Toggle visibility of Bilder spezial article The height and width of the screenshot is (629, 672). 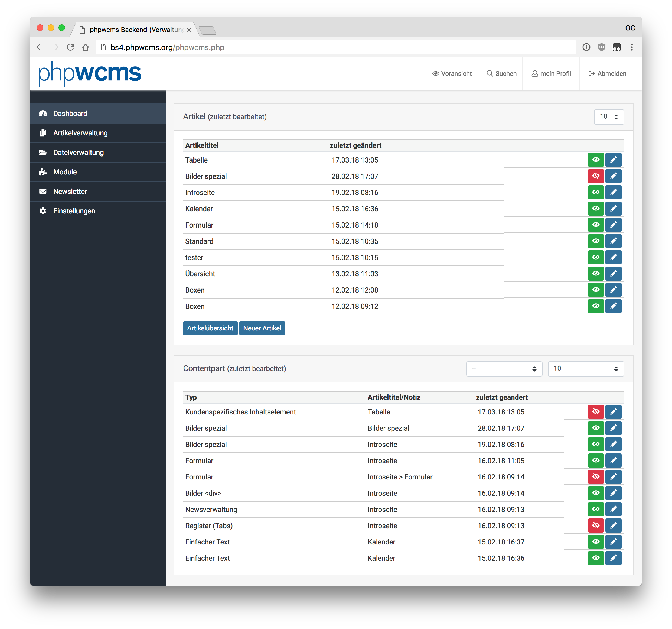(x=596, y=176)
